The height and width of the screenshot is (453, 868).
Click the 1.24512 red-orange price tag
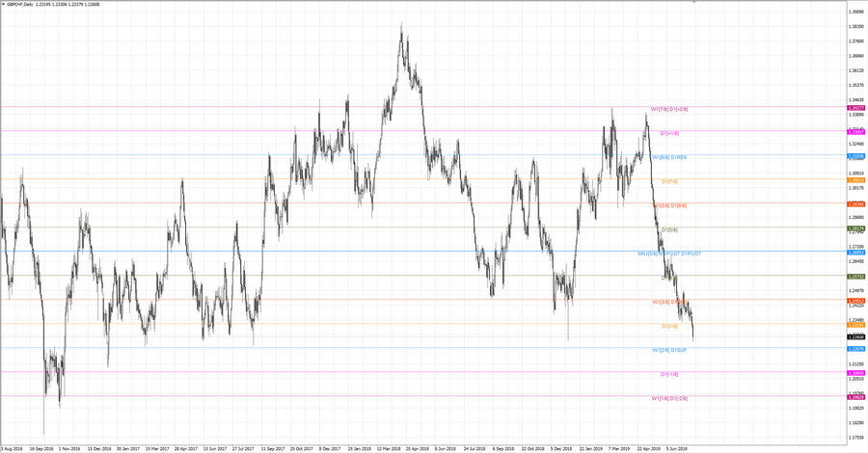point(856,301)
